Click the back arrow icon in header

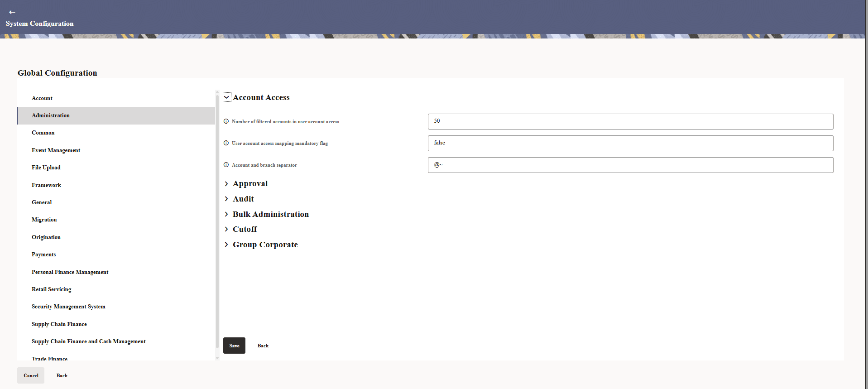click(x=12, y=12)
